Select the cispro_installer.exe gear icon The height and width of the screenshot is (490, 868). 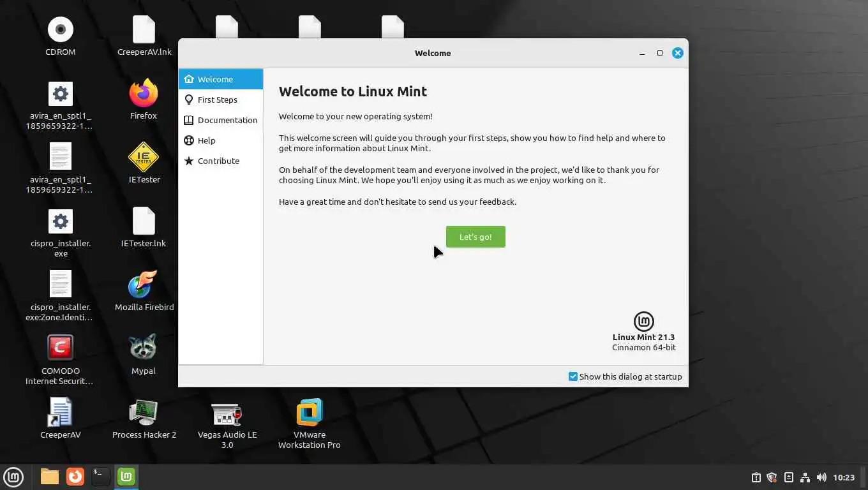(x=61, y=221)
